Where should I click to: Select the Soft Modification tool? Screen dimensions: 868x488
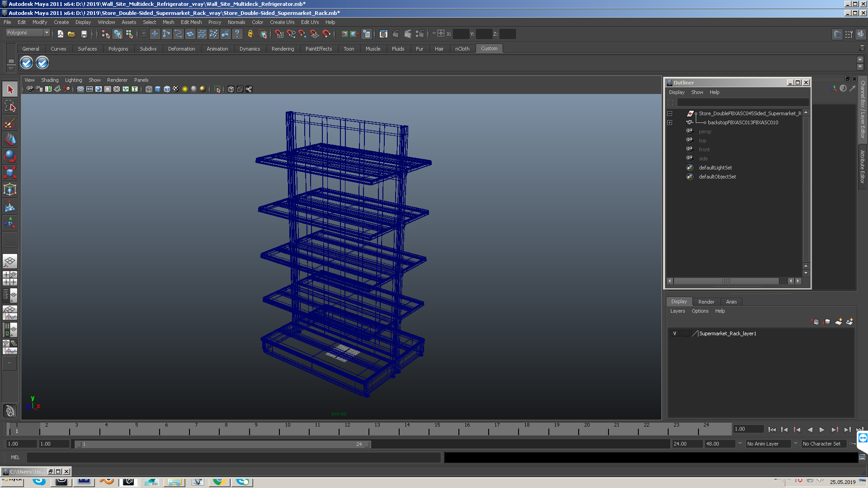tap(10, 206)
